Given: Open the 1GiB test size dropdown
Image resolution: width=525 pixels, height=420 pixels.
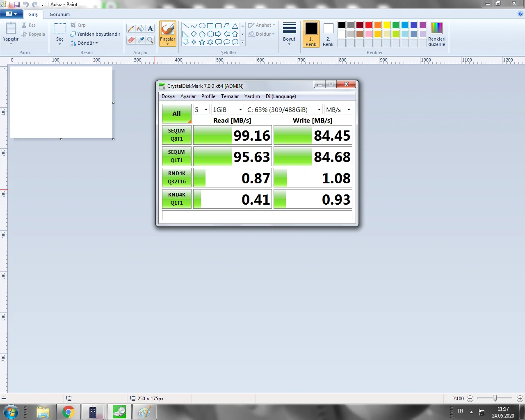Looking at the screenshot, I should pyautogui.click(x=228, y=110).
